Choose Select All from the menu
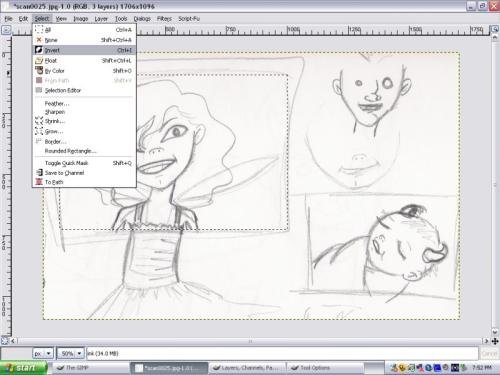The width and height of the screenshot is (500, 375). click(84, 30)
